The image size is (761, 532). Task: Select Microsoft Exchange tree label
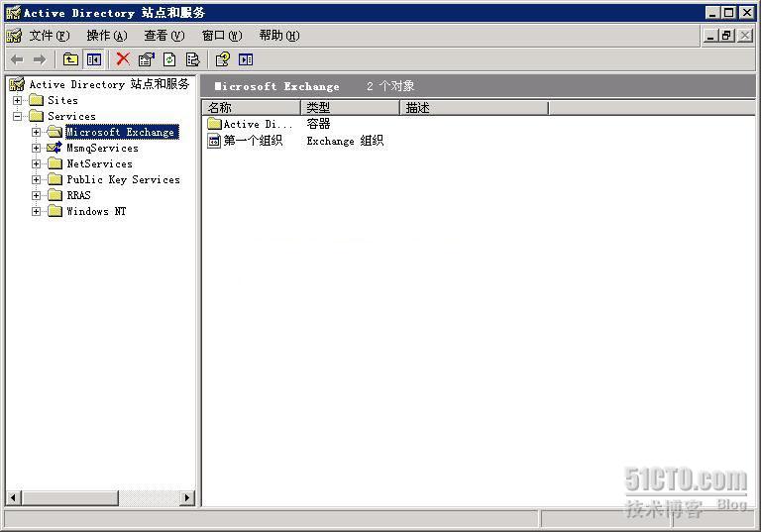(x=122, y=132)
